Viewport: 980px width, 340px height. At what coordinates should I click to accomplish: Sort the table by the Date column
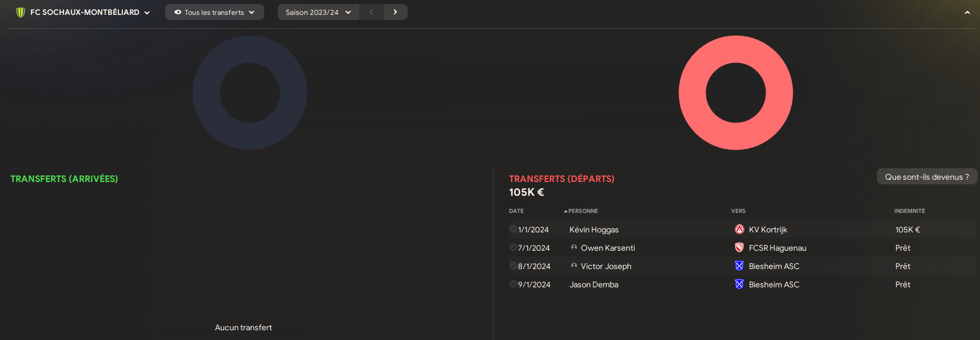pos(516,211)
